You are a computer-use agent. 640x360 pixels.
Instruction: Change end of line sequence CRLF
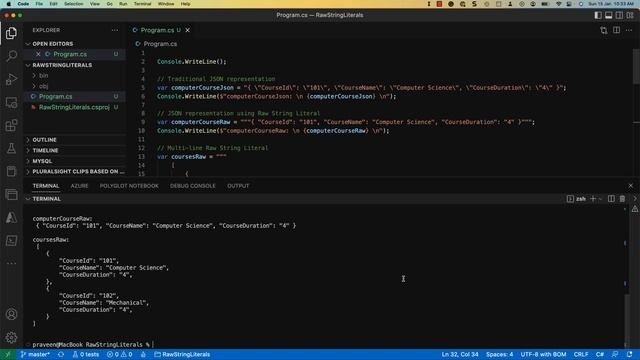(x=581, y=354)
